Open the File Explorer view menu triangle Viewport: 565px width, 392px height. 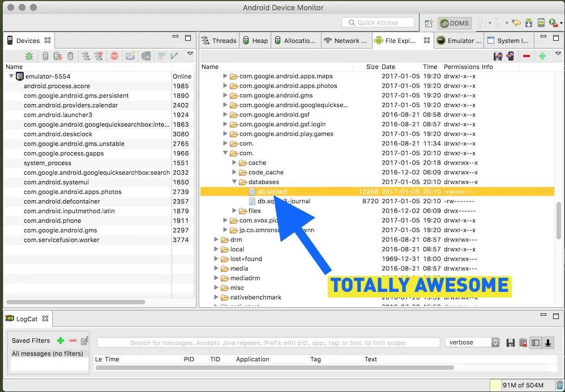click(x=558, y=54)
